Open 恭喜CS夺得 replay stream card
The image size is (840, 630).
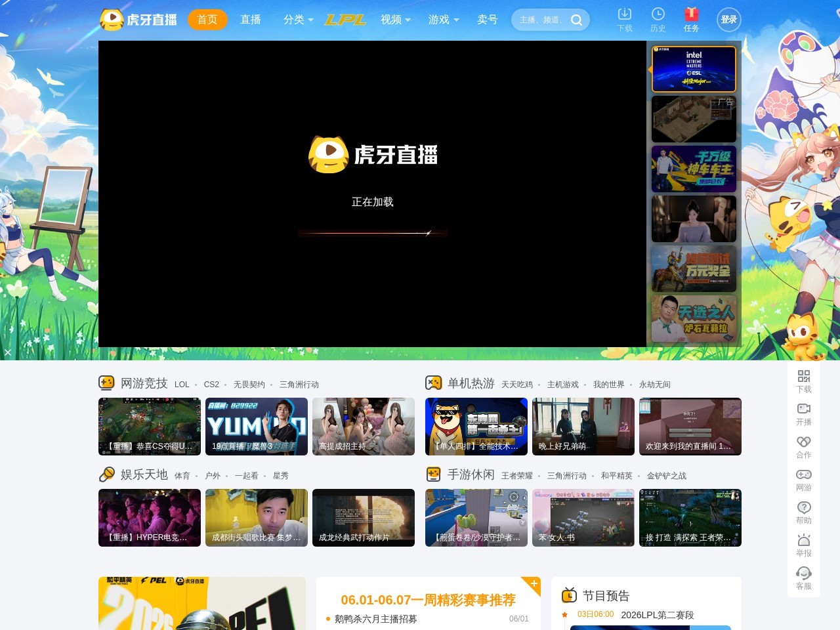pyautogui.click(x=150, y=427)
